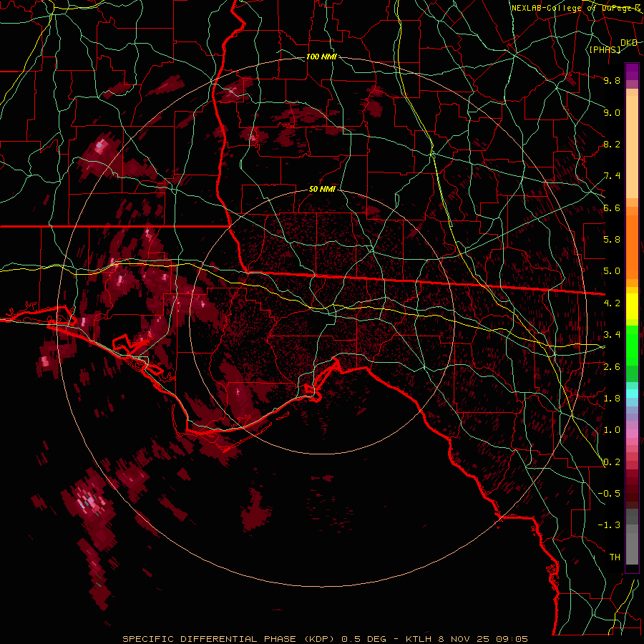
Task: Click the peach band of the color bar
Action: tap(632, 147)
